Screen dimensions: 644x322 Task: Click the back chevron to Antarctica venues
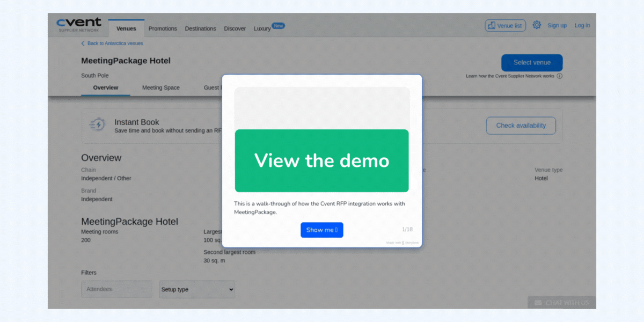click(x=83, y=43)
